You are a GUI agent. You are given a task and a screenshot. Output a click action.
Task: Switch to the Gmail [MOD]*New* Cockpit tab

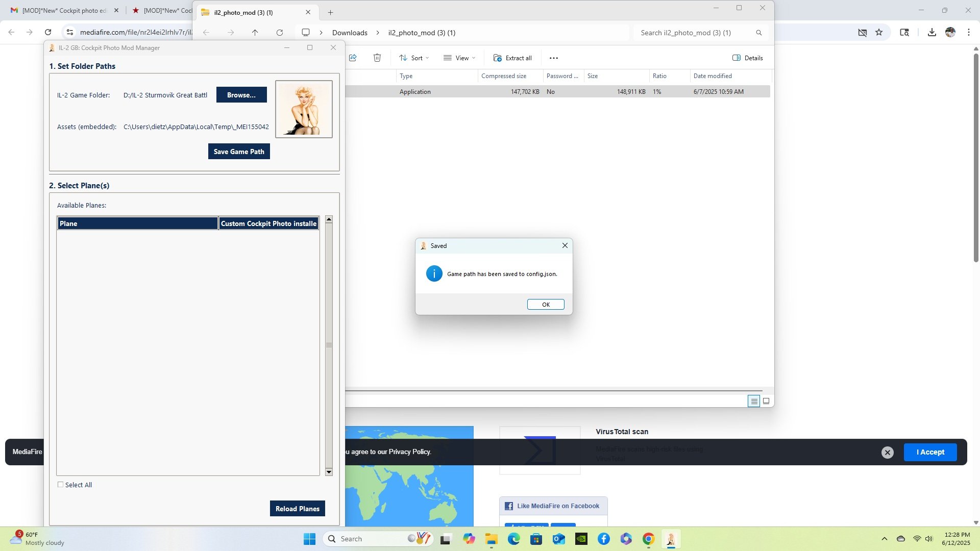64,10
